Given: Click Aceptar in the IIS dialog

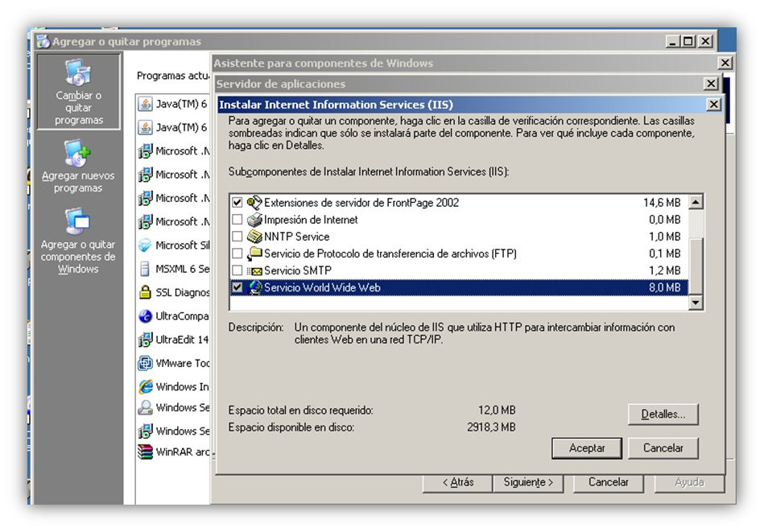Looking at the screenshot, I should [587, 447].
